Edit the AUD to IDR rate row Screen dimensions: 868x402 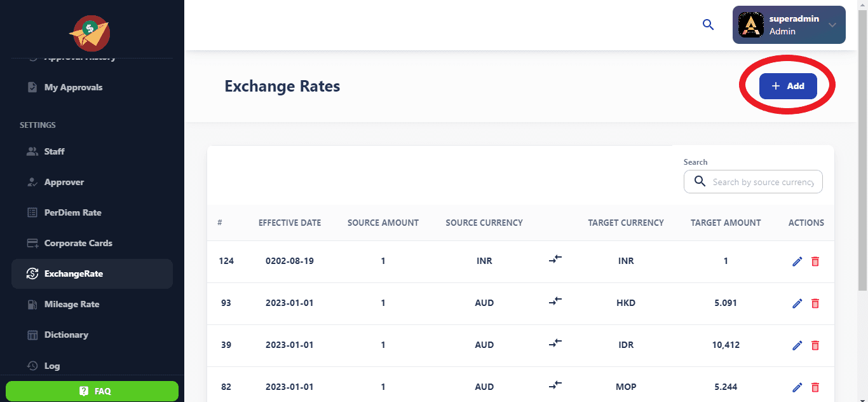(x=797, y=345)
